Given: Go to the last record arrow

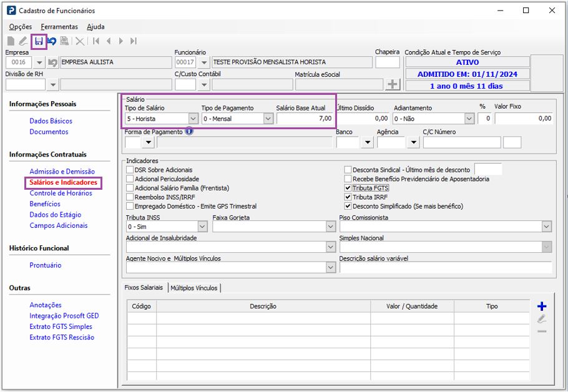Looking at the screenshot, I should [134, 41].
